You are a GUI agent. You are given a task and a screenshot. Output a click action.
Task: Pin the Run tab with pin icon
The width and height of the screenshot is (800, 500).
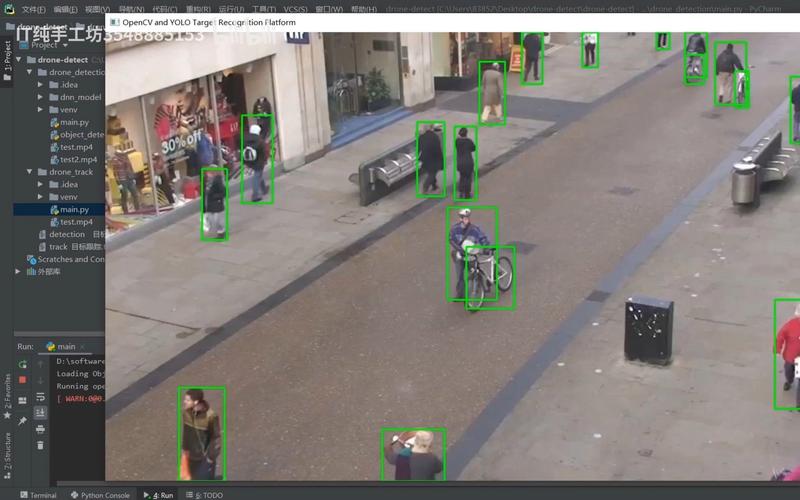(x=22, y=421)
